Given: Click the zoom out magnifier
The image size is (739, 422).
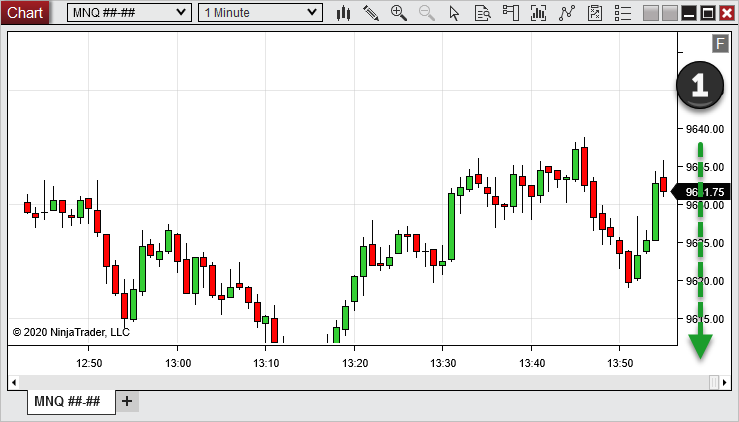Looking at the screenshot, I should point(427,13).
